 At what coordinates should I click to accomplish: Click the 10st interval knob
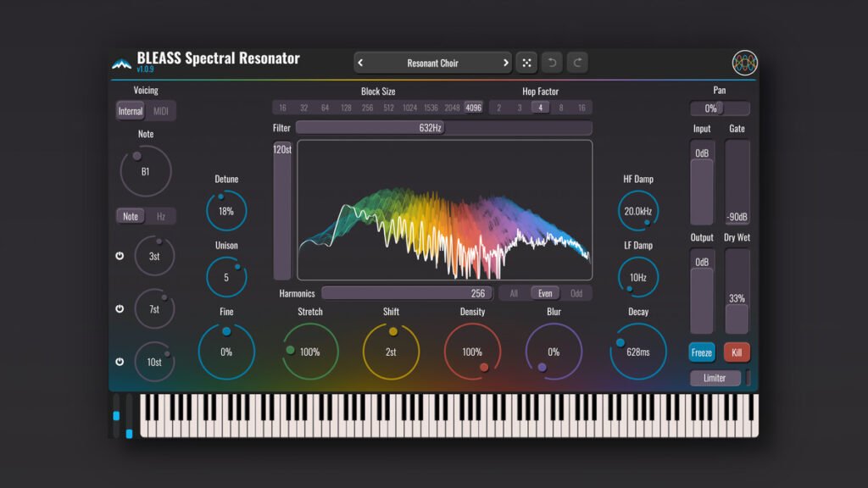coord(154,362)
